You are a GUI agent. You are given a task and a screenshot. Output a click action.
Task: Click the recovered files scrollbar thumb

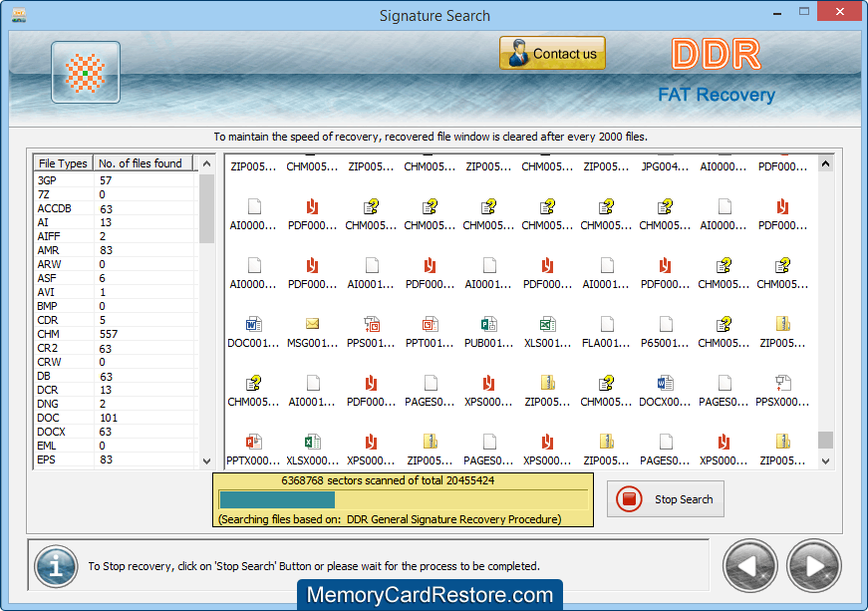coord(825,440)
